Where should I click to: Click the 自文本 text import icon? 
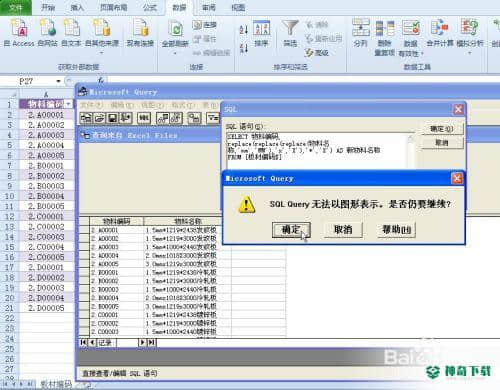tap(73, 28)
